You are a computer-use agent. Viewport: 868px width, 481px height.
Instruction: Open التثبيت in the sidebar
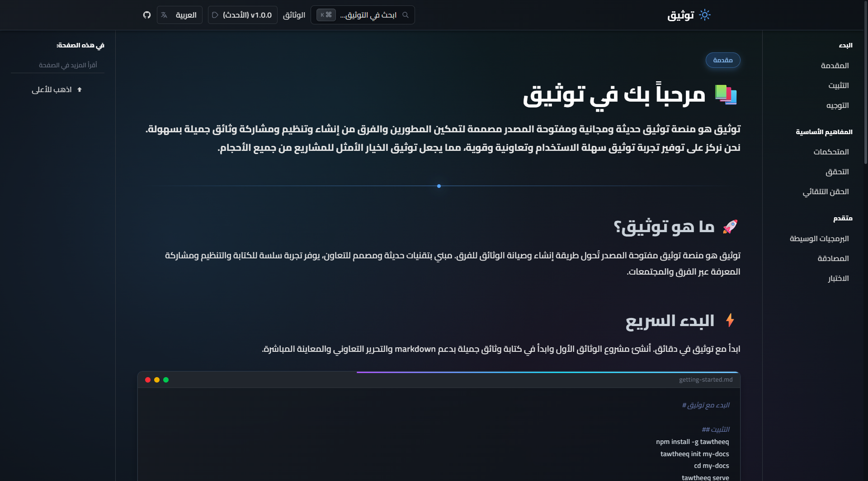click(838, 85)
